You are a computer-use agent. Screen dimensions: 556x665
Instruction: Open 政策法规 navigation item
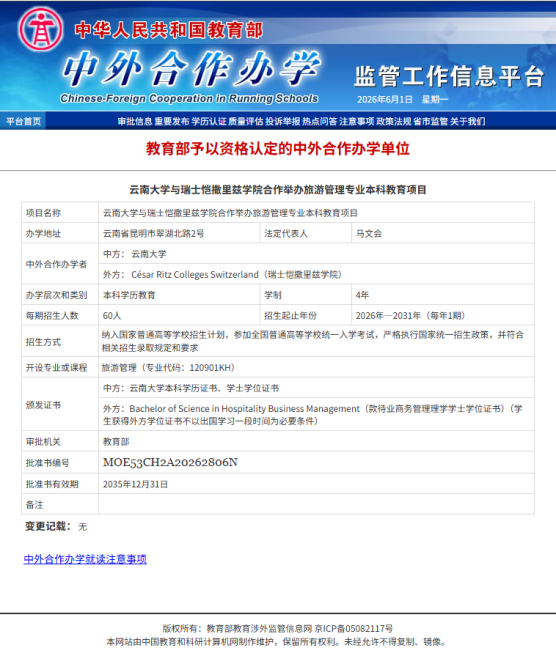pyautogui.click(x=394, y=122)
